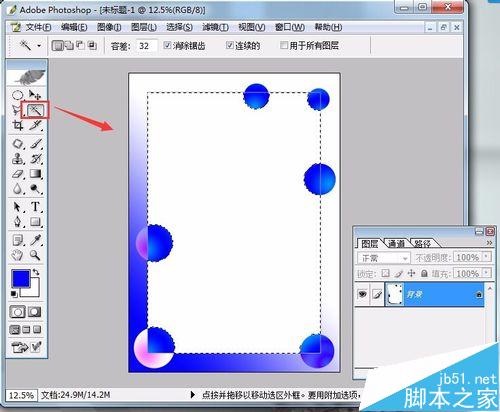Choose New Selection mode in options bar
This screenshot has width=500, height=412.
click(57, 45)
